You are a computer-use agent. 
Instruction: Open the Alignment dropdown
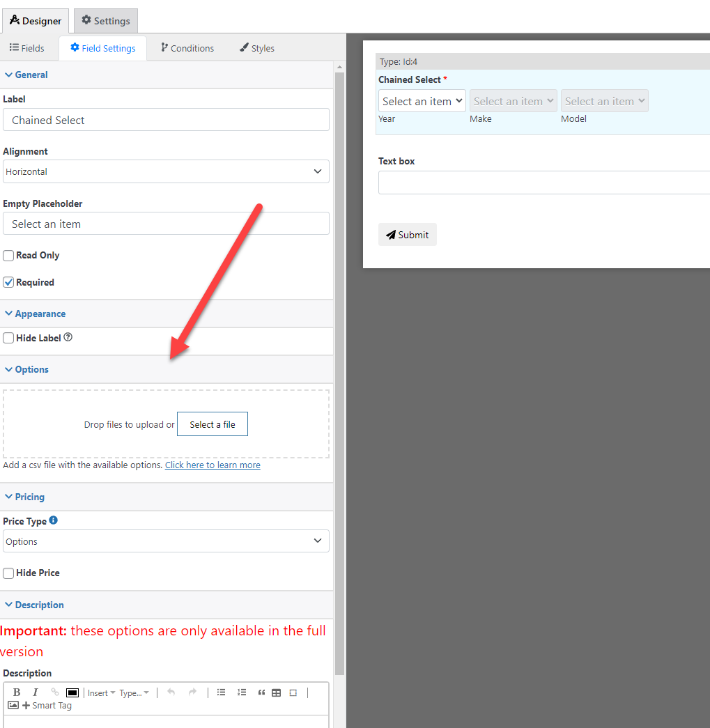(166, 171)
